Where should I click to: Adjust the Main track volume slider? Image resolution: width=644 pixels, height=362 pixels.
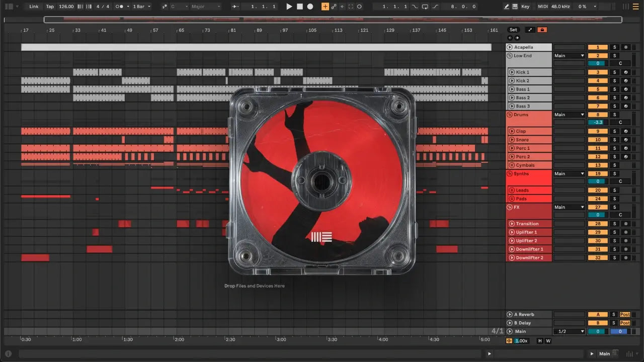[x=598, y=331]
